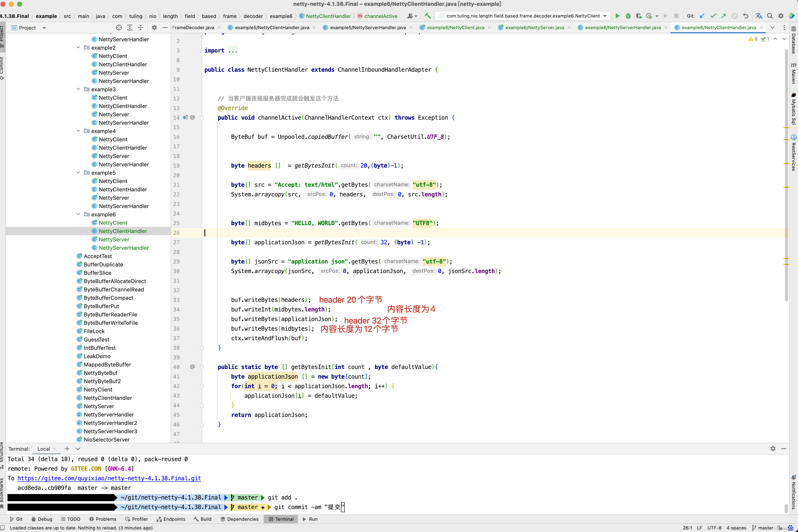The image size is (798, 532).
Task: Open the Problems tool window tab
Action: [x=102, y=519]
